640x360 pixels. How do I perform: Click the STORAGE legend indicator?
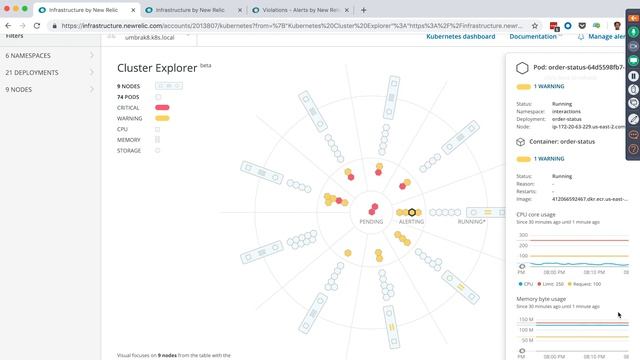click(x=158, y=150)
